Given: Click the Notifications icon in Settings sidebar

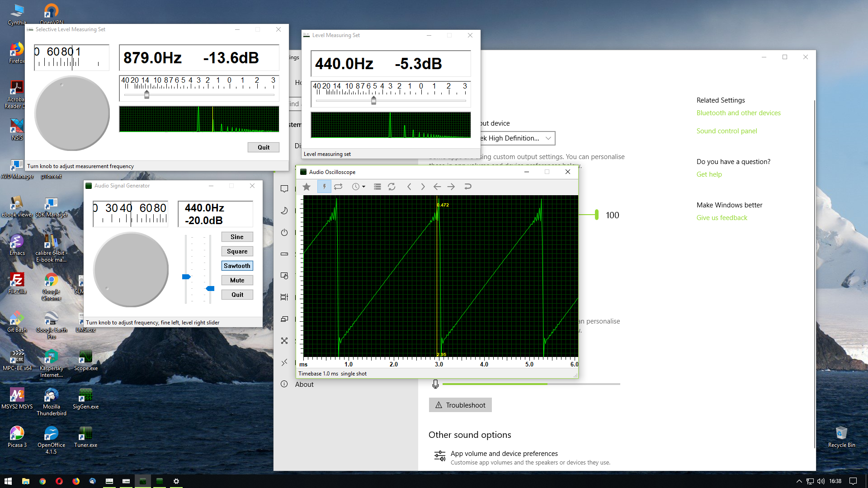Looking at the screenshot, I should tap(284, 189).
